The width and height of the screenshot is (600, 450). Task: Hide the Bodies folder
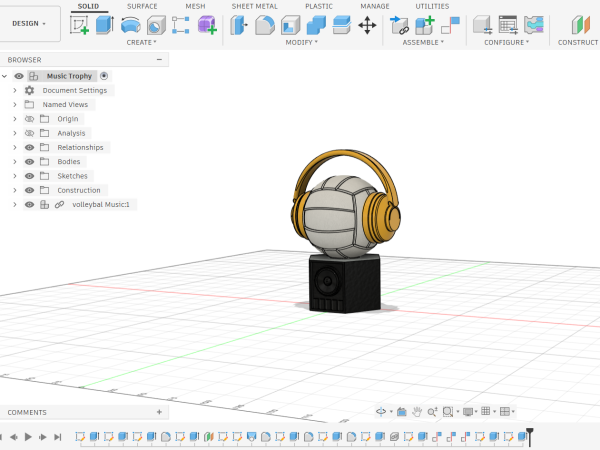pos(29,162)
